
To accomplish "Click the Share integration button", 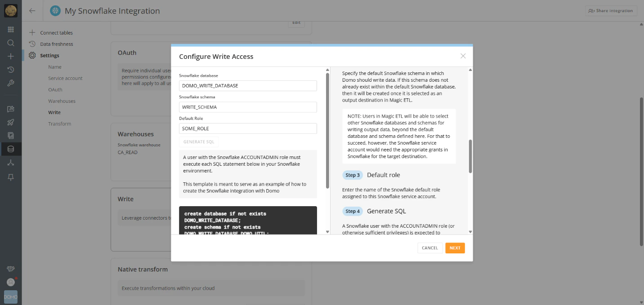I will coord(611,11).
